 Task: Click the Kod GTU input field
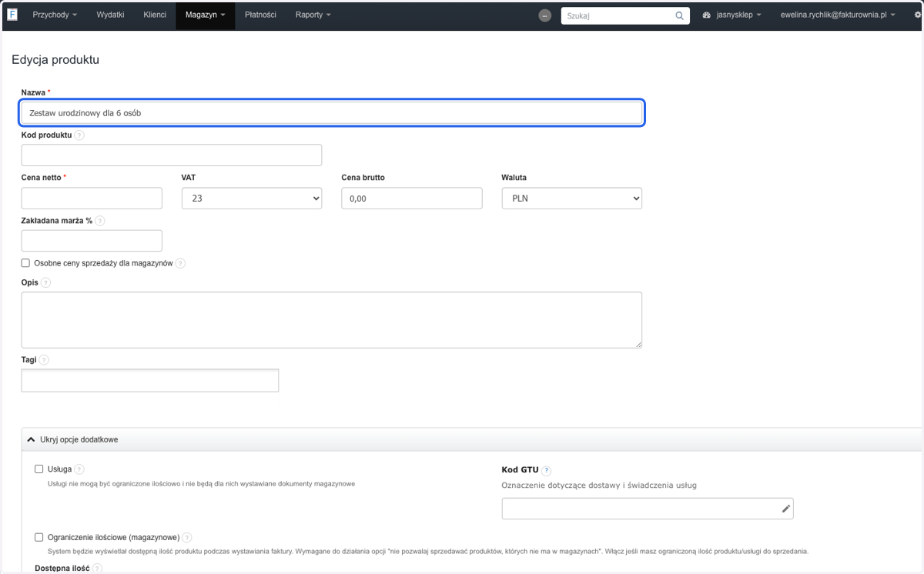coord(648,509)
